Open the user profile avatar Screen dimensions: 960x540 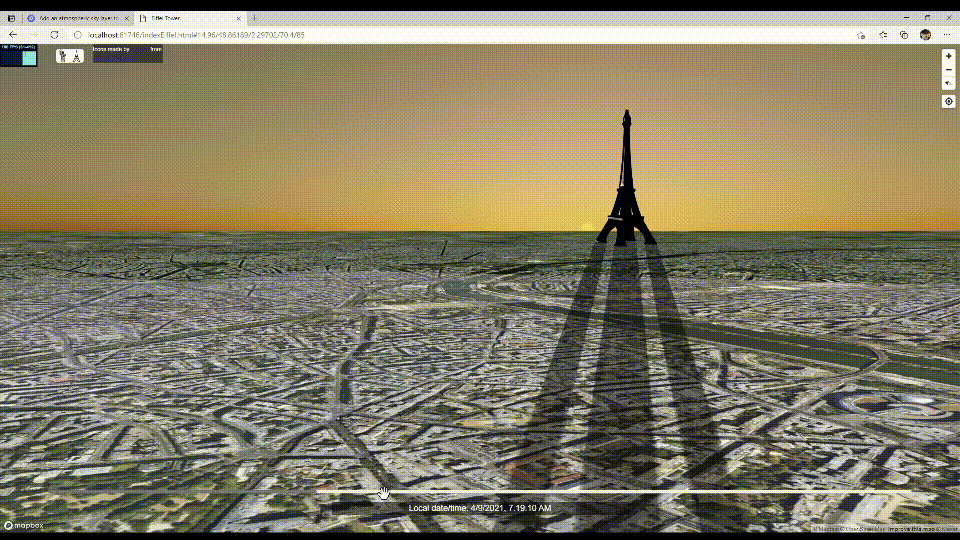(x=925, y=35)
